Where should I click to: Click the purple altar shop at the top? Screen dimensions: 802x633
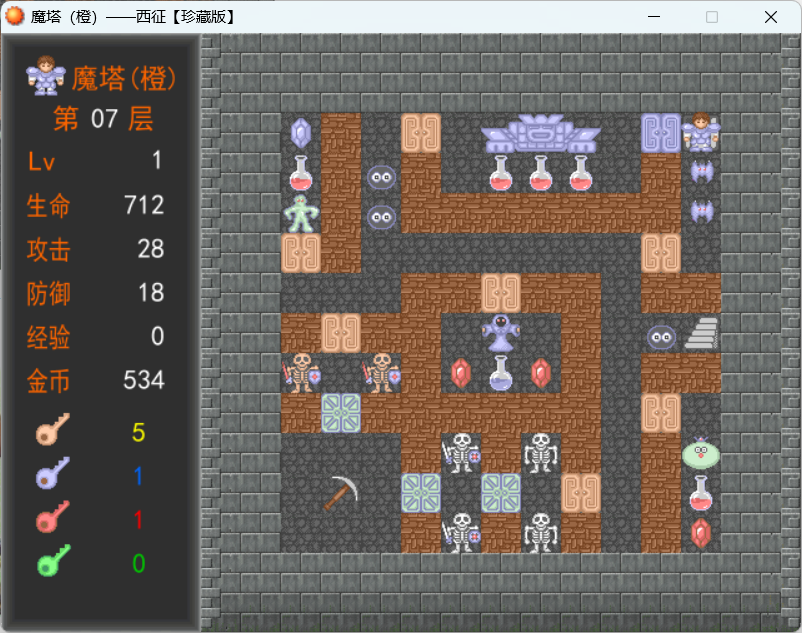[541, 133]
